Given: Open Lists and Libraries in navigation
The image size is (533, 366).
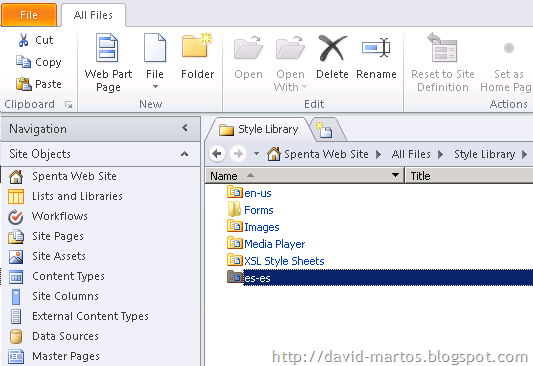Looking at the screenshot, I should pyautogui.click(x=77, y=196).
